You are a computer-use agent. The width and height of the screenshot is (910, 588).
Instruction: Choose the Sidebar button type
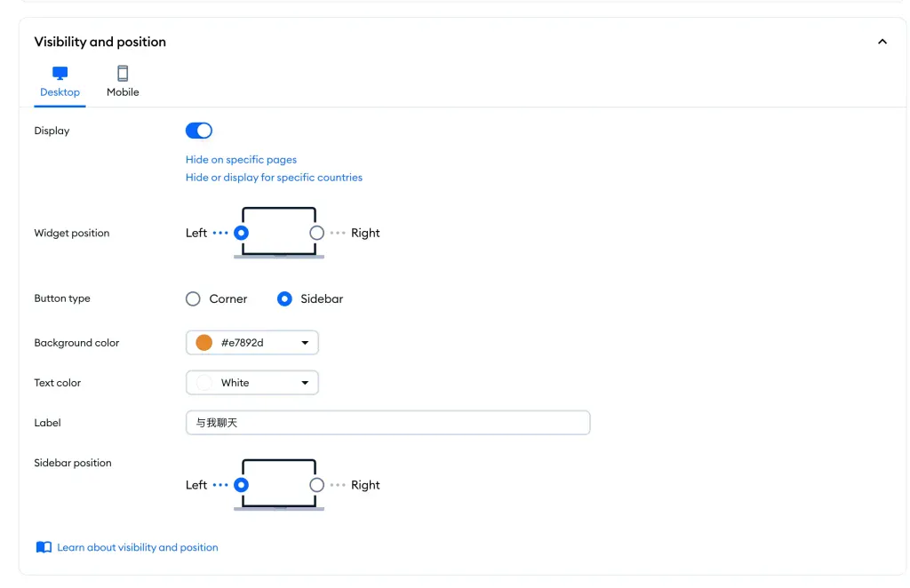pos(284,298)
